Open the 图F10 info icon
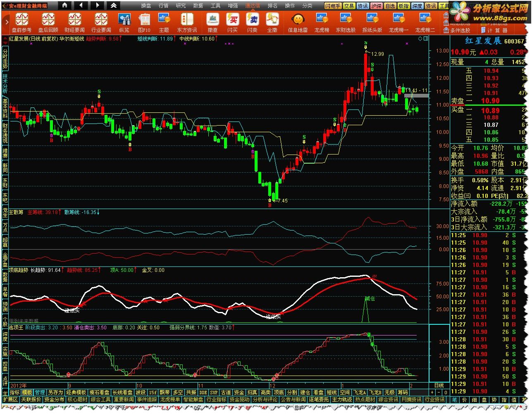Screen dimensions: 532x414 144,22
